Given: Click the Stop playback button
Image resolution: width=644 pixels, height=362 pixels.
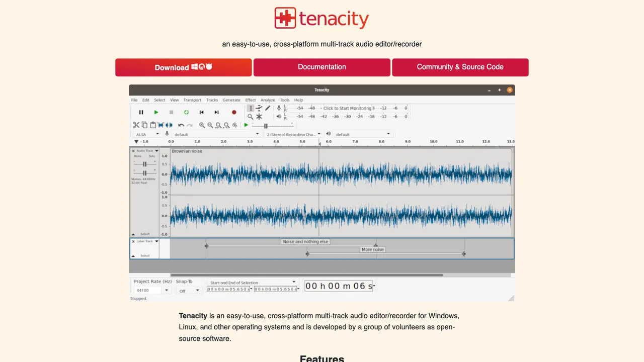Looking at the screenshot, I should click(171, 112).
